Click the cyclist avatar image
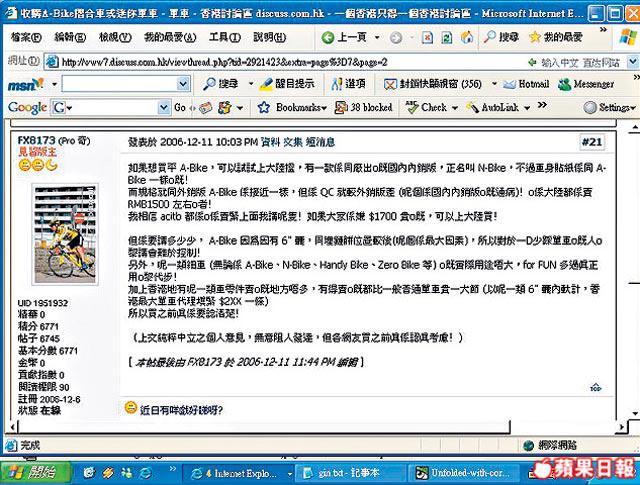Viewport: 640px width, 485px height. pyautogui.click(x=65, y=234)
